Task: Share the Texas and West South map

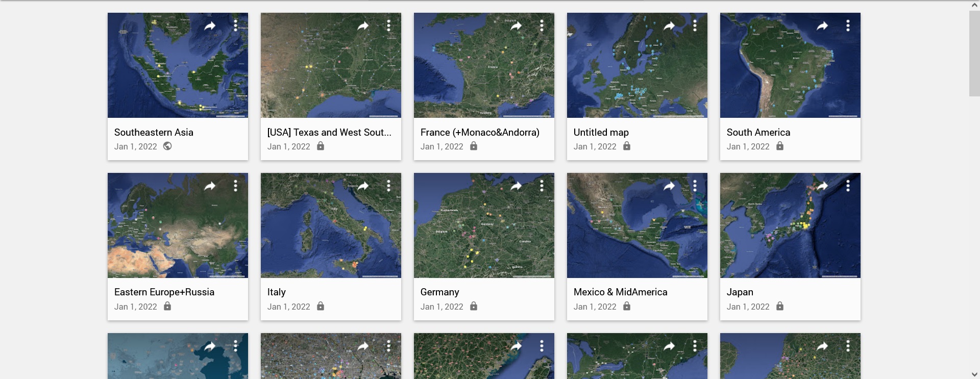Action: click(x=363, y=26)
